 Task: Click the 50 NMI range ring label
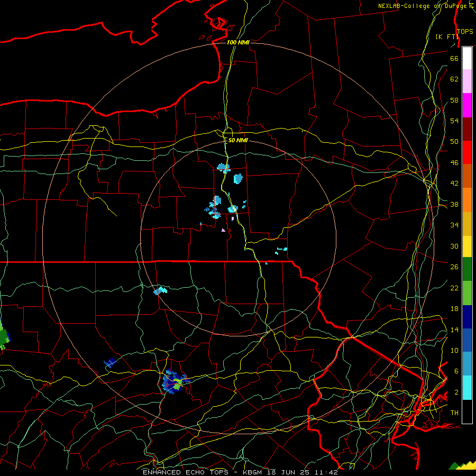point(238,140)
